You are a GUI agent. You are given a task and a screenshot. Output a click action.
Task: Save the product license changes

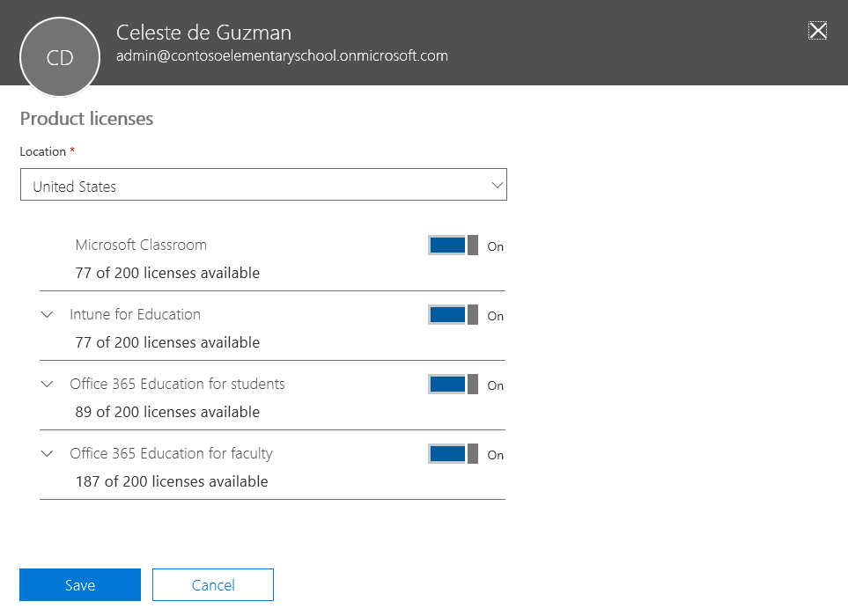[x=80, y=584]
